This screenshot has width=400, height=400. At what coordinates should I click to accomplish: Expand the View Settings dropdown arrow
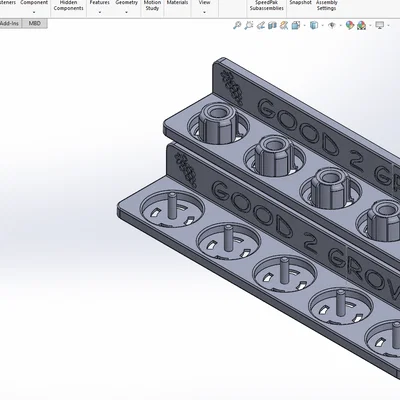click(x=388, y=25)
